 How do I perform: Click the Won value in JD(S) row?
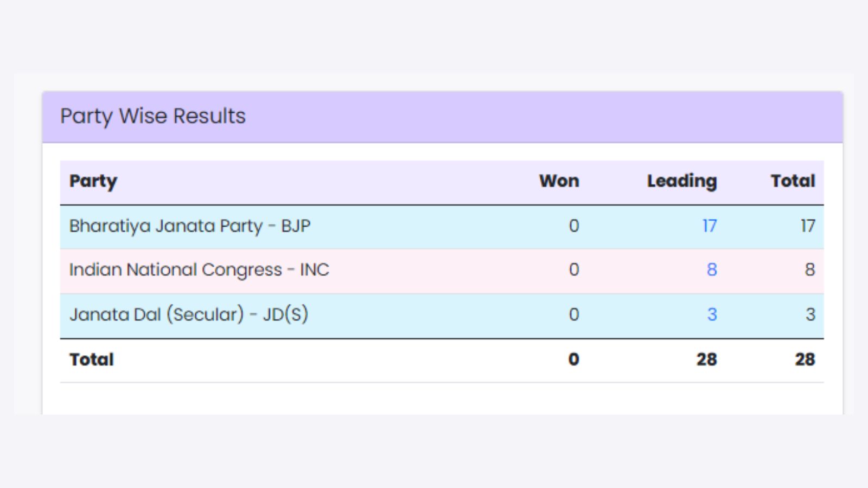pos(573,314)
